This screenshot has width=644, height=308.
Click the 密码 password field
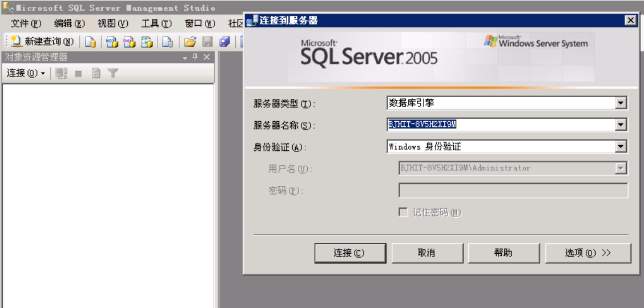[x=513, y=190]
